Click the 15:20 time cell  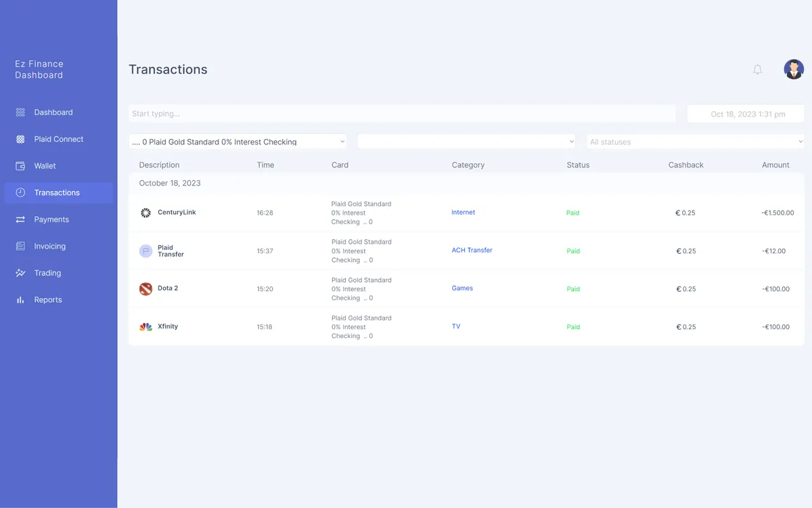(x=265, y=289)
